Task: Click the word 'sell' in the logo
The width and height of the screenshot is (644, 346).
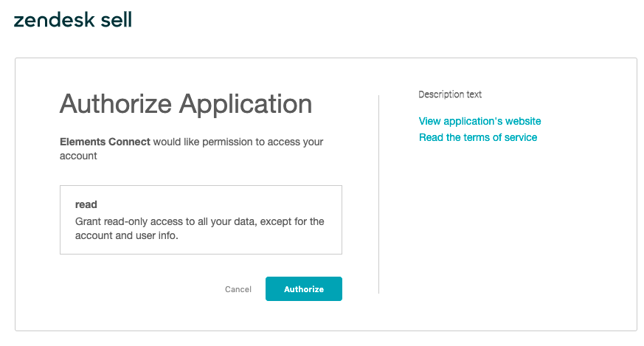Action: point(116,20)
